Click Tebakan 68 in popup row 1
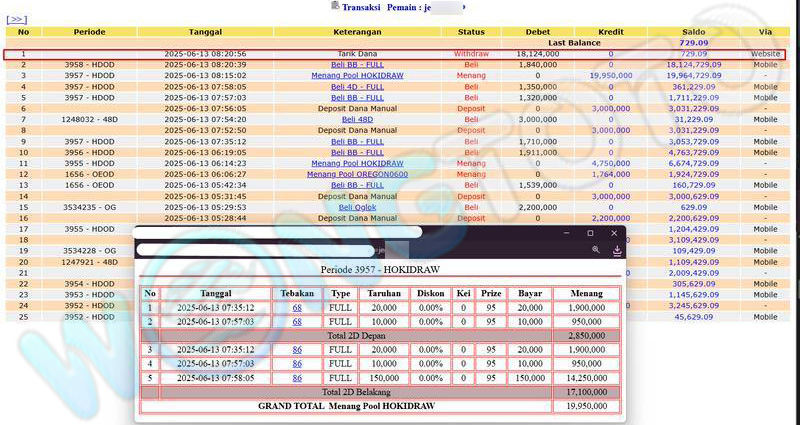 coord(297,308)
